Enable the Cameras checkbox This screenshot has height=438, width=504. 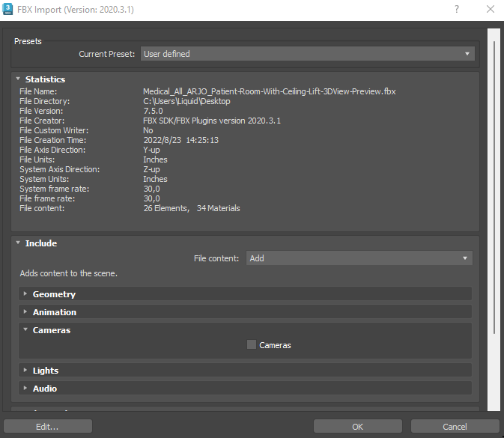coord(252,344)
